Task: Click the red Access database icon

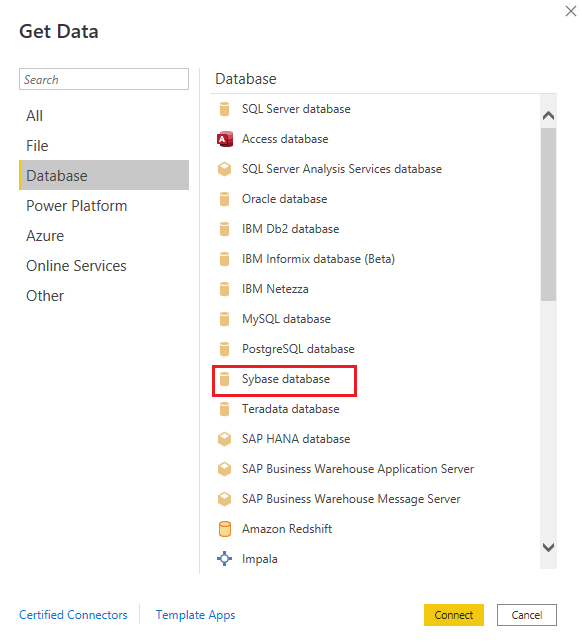Action: click(225, 139)
